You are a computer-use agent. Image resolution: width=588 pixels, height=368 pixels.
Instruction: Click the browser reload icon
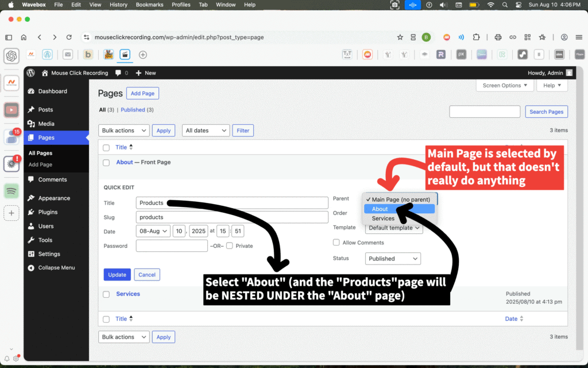tap(69, 37)
